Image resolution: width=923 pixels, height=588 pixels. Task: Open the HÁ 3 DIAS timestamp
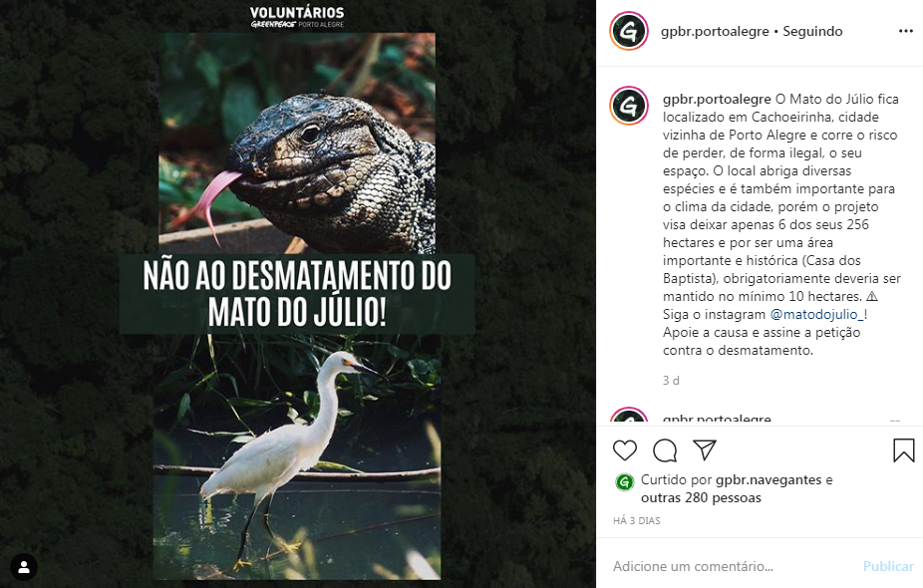(x=636, y=521)
